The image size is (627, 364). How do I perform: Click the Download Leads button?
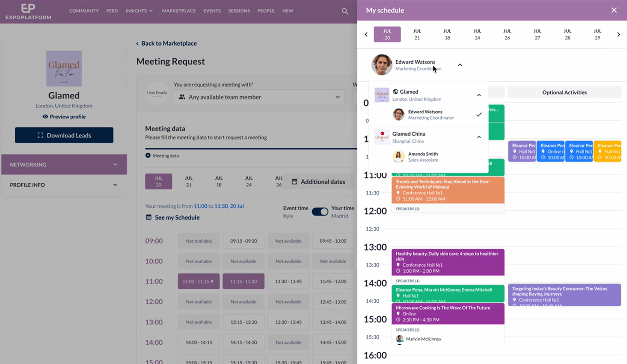tap(64, 135)
